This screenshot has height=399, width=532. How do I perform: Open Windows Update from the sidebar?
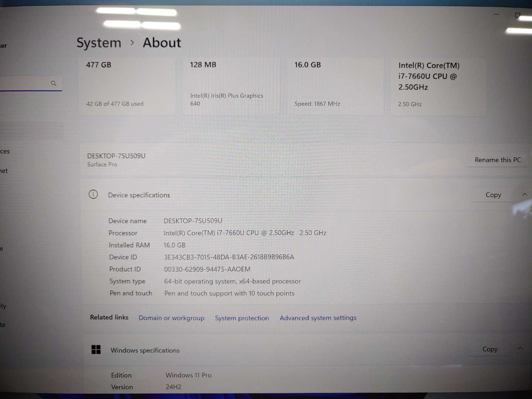(x=3, y=324)
